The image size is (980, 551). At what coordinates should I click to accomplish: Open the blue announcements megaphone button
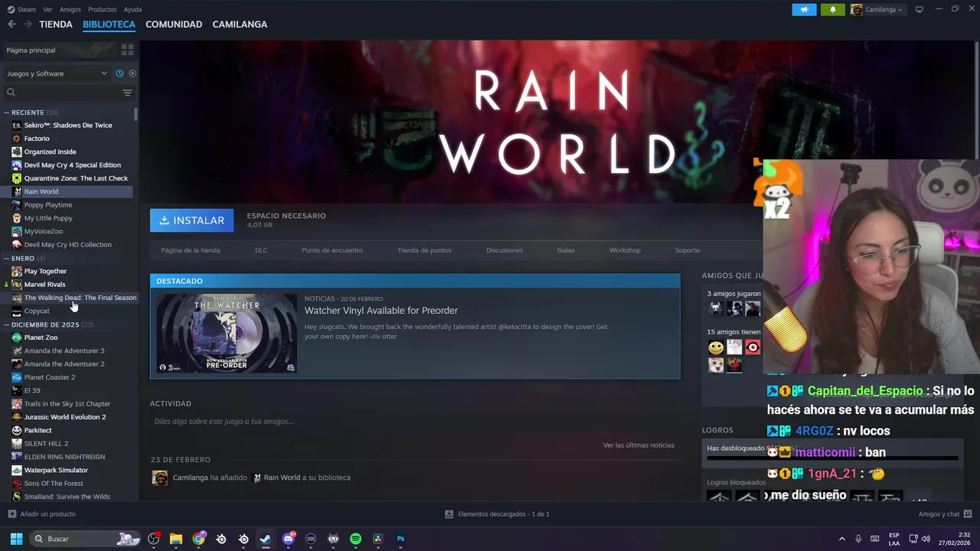point(804,9)
